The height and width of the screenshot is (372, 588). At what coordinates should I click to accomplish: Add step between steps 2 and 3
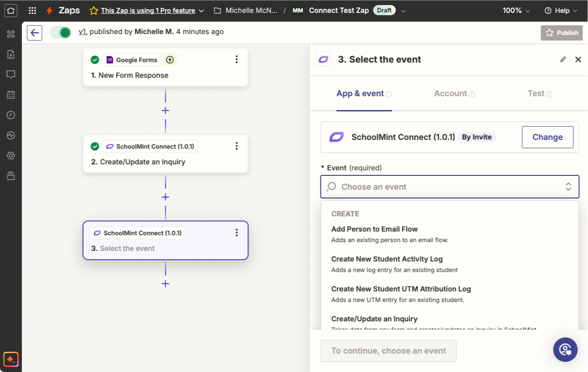tap(165, 197)
